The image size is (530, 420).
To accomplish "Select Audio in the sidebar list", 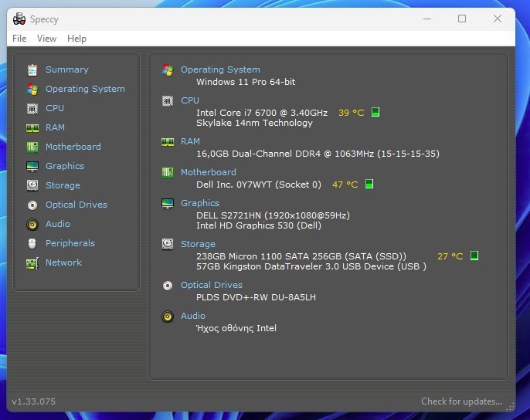I will pos(58,224).
